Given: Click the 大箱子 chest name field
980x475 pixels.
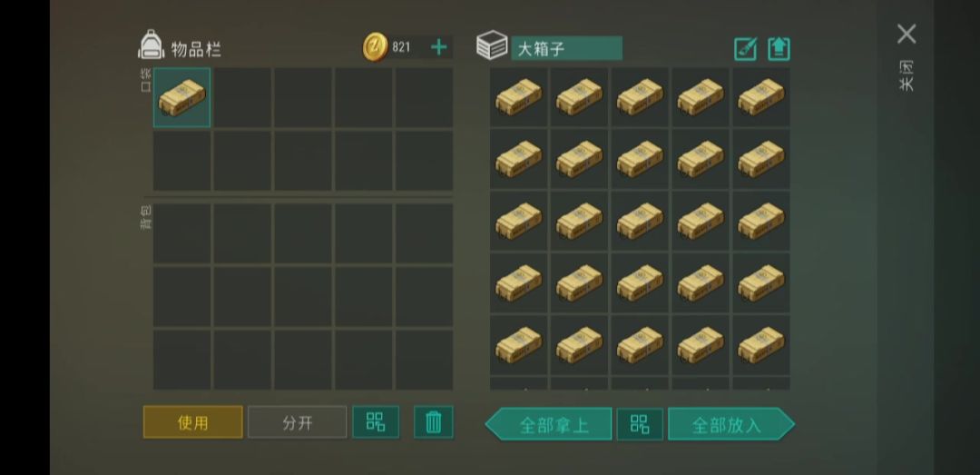Looking at the screenshot, I should 566,48.
